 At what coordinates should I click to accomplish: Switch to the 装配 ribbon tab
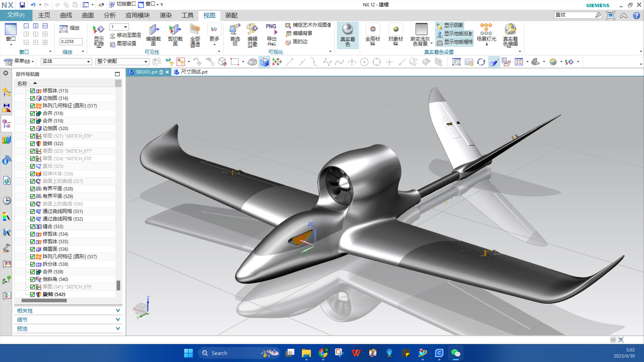(231, 15)
